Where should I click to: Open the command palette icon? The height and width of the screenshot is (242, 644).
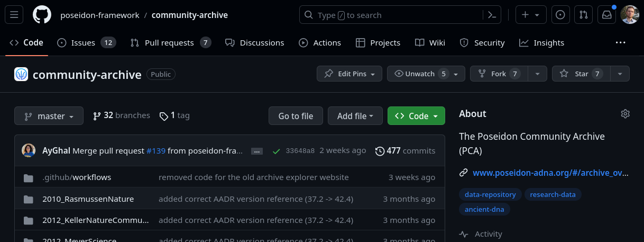(492, 15)
